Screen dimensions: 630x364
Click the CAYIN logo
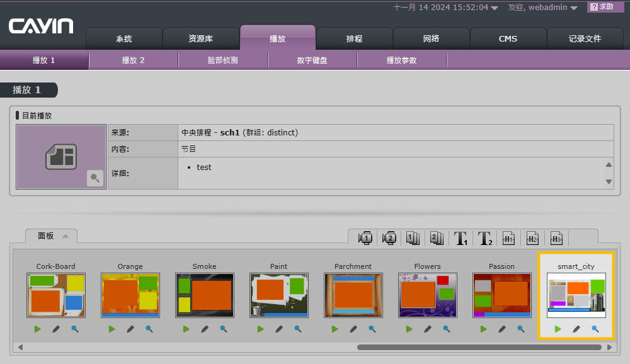[41, 26]
